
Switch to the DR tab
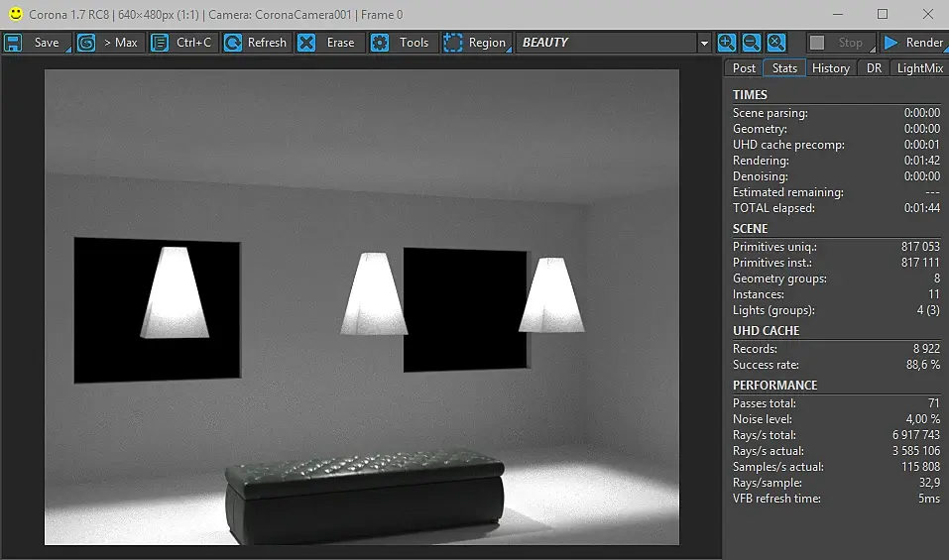(x=874, y=68)
